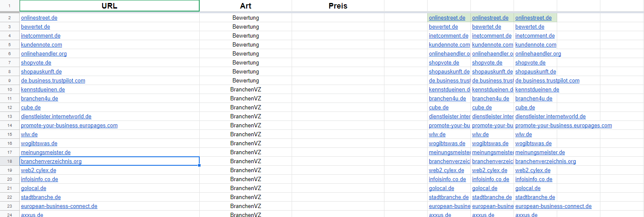The image size is (644, 217).
Task: Select the Preis column header cell
Action: (338, 6)
